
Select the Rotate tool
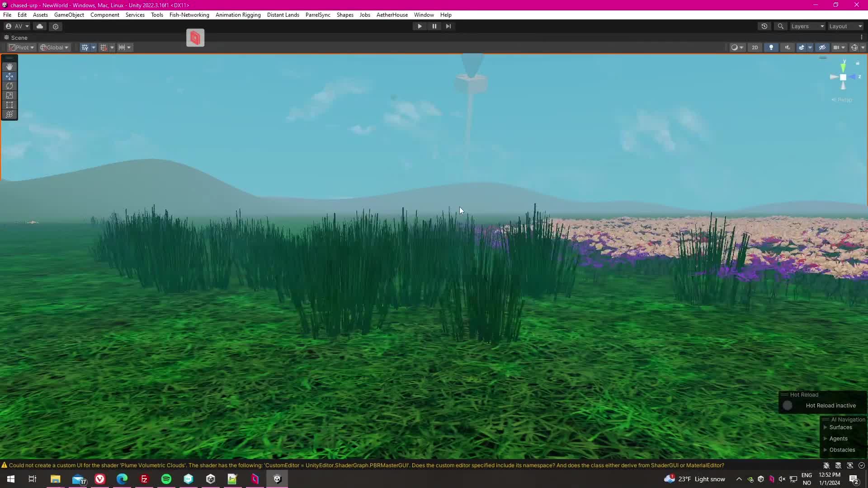[9, 86]
